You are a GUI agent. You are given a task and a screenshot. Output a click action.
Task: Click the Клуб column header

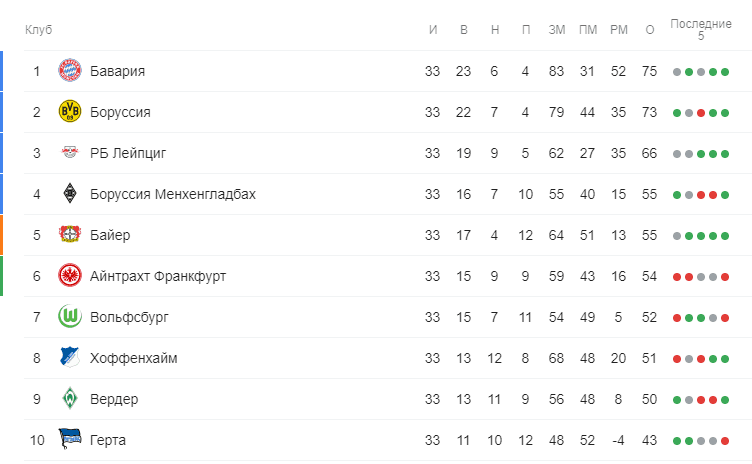coord(38,30)
